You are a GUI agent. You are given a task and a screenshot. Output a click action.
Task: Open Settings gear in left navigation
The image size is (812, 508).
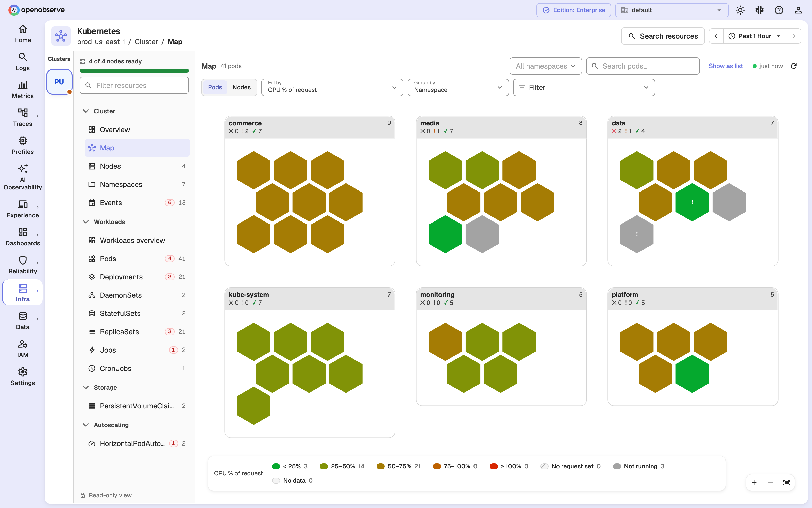pos(23,377)
